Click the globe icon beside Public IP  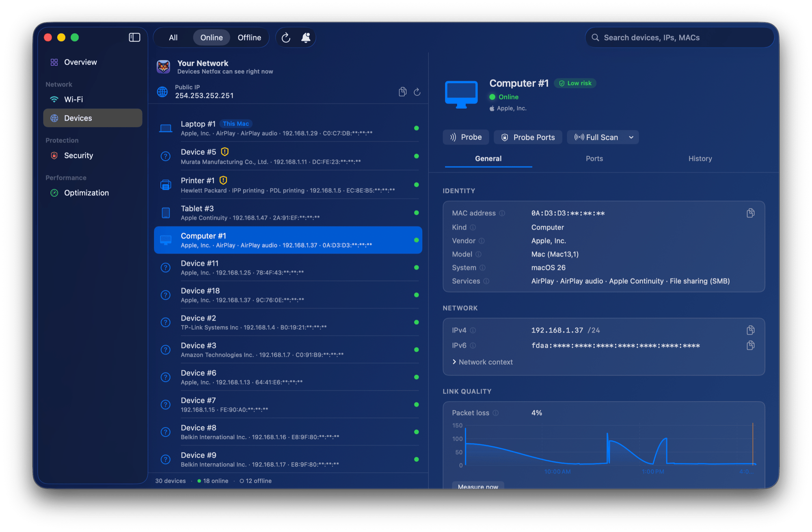pyautogui.click(x=162, y=92)
